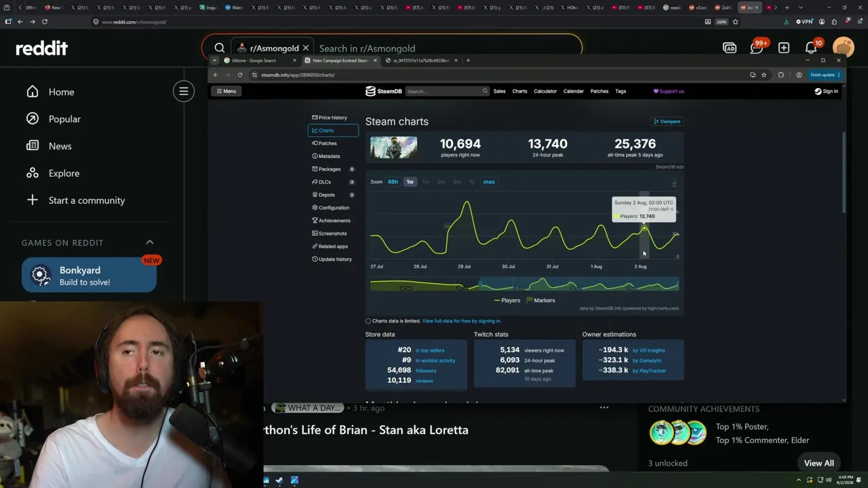
Task: Open Configuration tab in SteamDB sidebar
Action: pos(333,207)
